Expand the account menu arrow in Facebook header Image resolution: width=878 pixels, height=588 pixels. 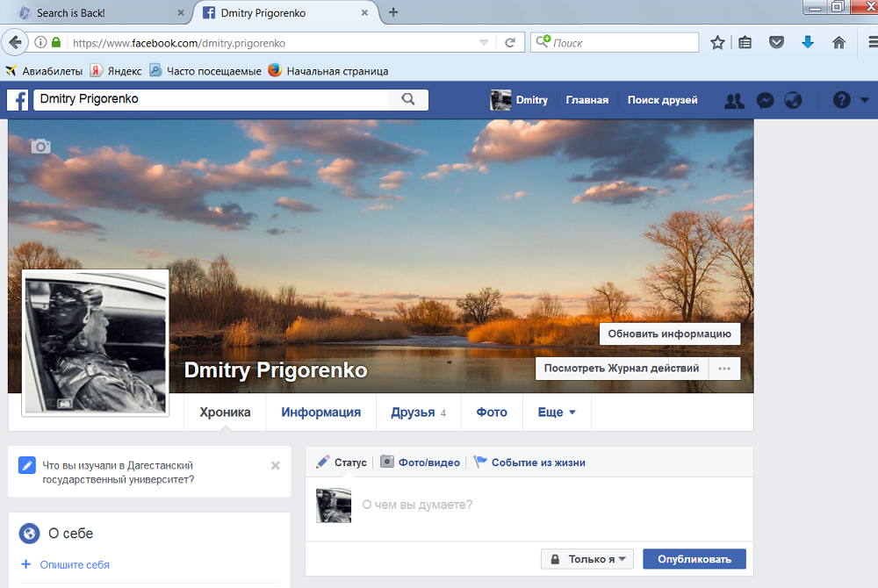pos(865,101)
